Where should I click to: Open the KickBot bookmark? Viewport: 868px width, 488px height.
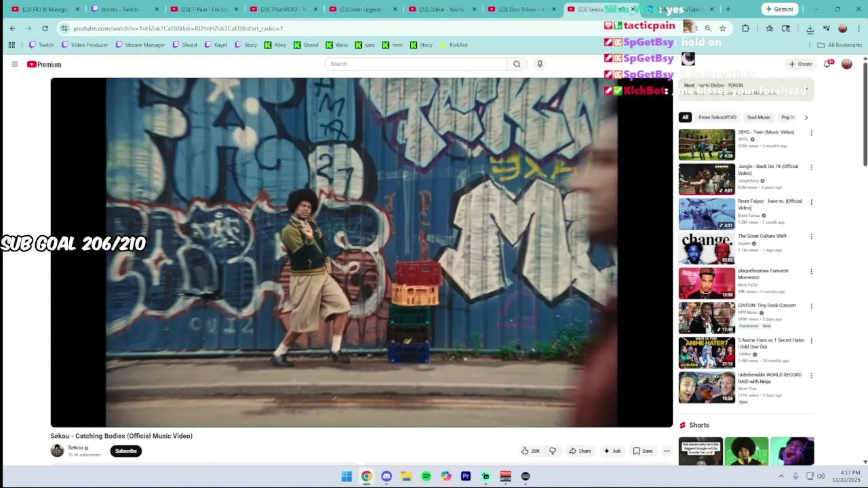pyautogui.click(x=454, y=45)
